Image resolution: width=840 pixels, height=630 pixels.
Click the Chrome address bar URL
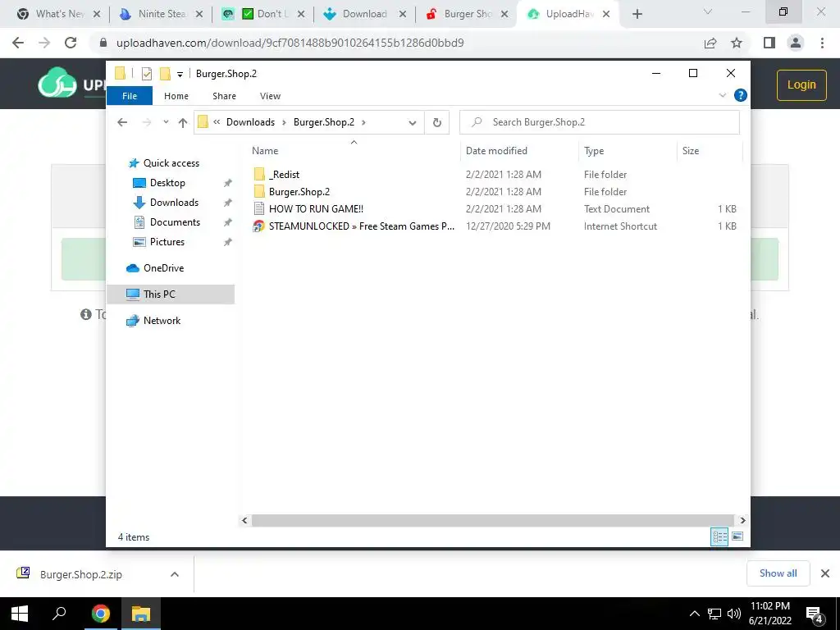pos(290,43)
